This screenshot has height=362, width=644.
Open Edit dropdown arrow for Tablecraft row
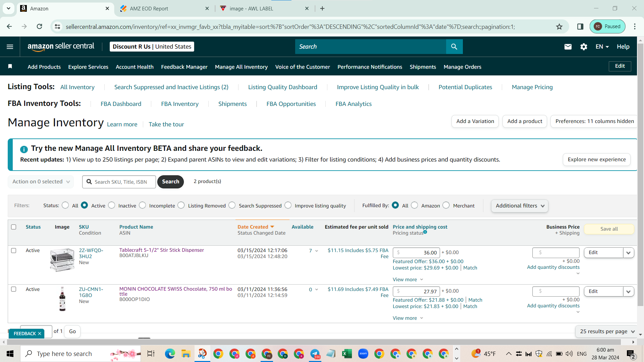tap(629, 253)
